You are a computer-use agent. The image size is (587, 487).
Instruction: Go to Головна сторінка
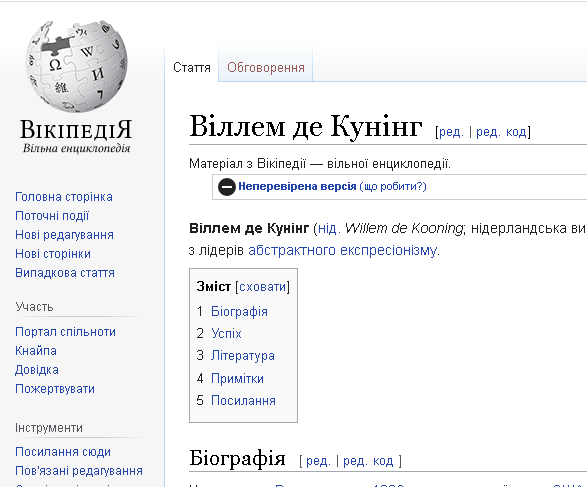pos(64,197)
